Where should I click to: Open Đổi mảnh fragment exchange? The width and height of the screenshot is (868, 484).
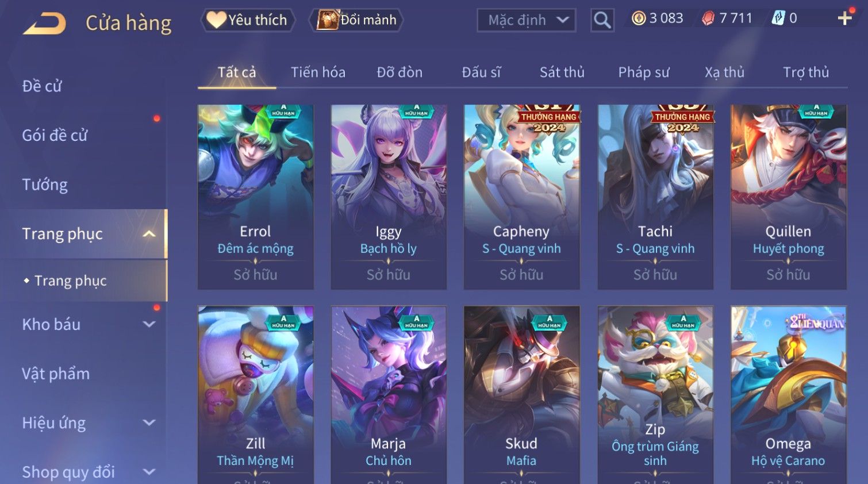click(x=356, y=20)
